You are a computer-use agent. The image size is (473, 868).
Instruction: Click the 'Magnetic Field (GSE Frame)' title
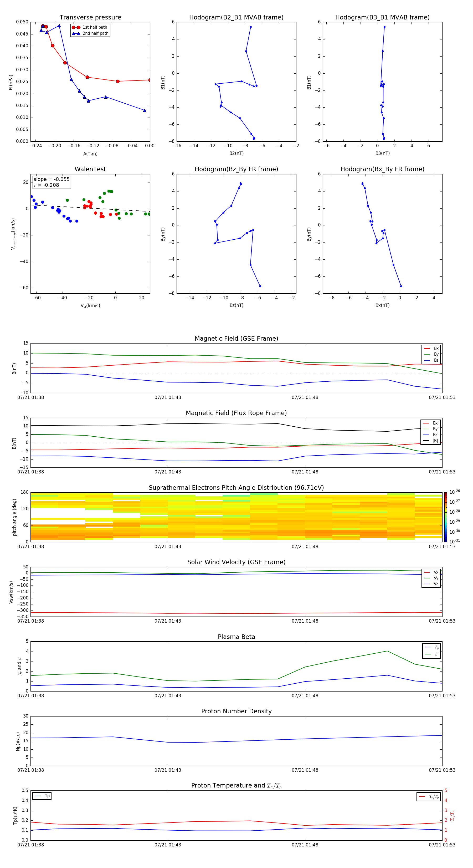(x=236, y=338)
